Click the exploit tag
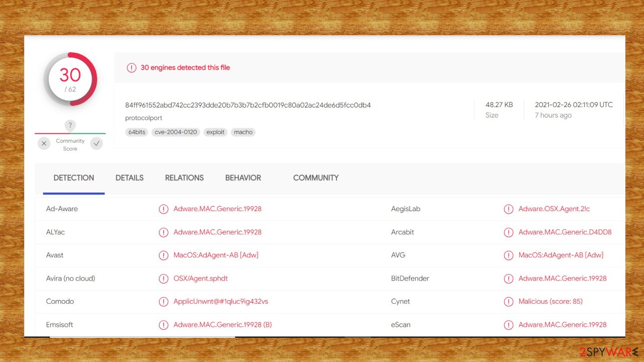 [215, 132]
